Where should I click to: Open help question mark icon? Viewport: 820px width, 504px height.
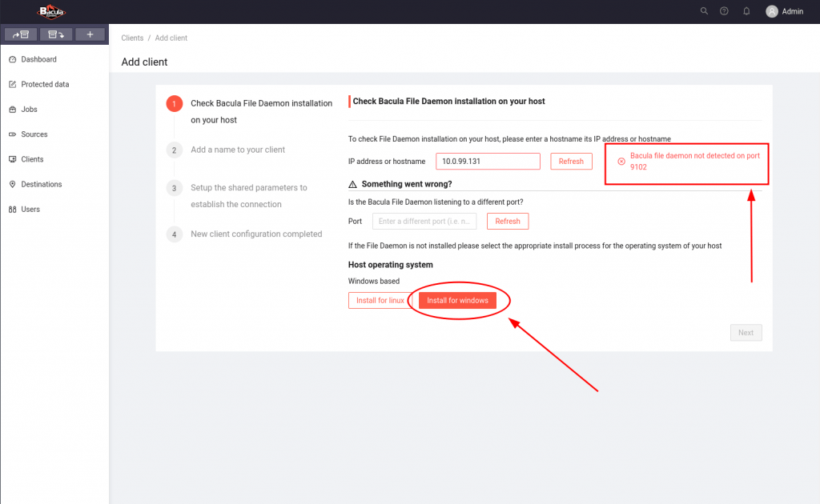pos(724,11)
